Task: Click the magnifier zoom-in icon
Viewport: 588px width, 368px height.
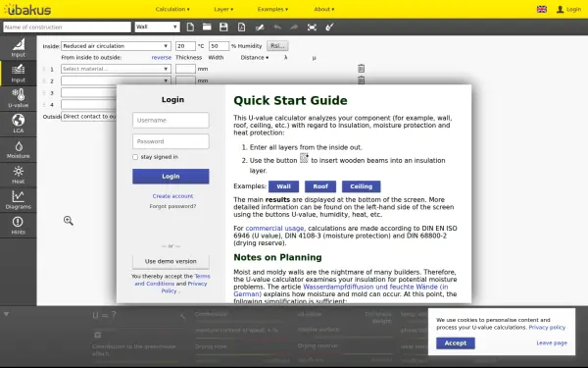Action: tap(69, 221)
